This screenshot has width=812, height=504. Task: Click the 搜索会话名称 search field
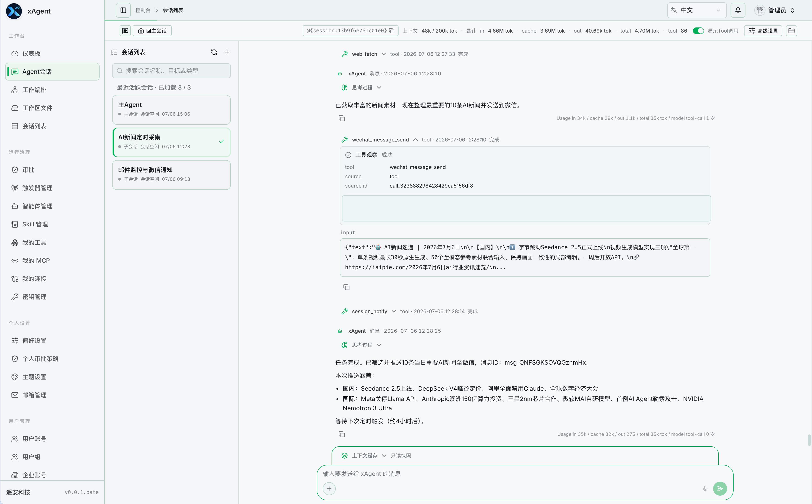(171, 71)
